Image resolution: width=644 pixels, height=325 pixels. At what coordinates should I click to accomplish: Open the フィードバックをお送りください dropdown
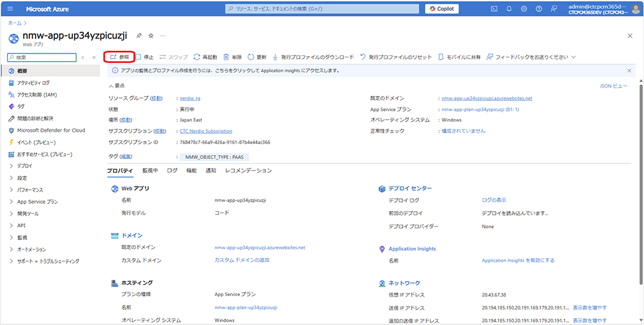click(531, 57)
